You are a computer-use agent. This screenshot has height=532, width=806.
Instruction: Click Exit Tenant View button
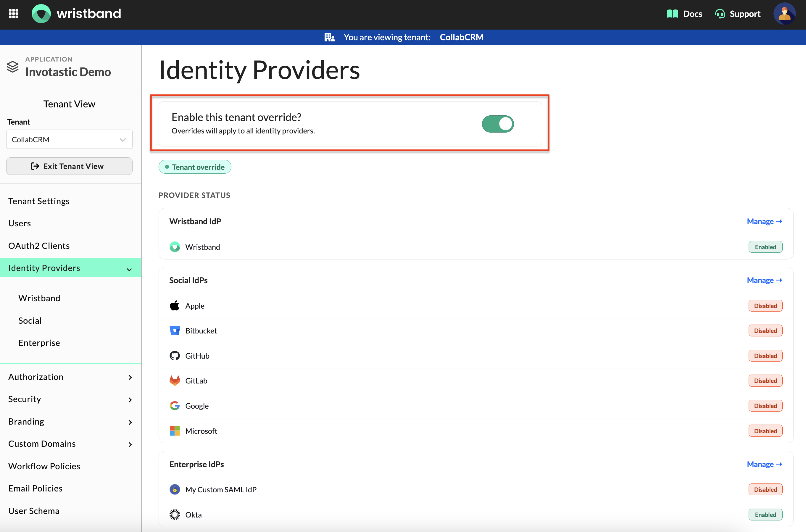point(69,166)
